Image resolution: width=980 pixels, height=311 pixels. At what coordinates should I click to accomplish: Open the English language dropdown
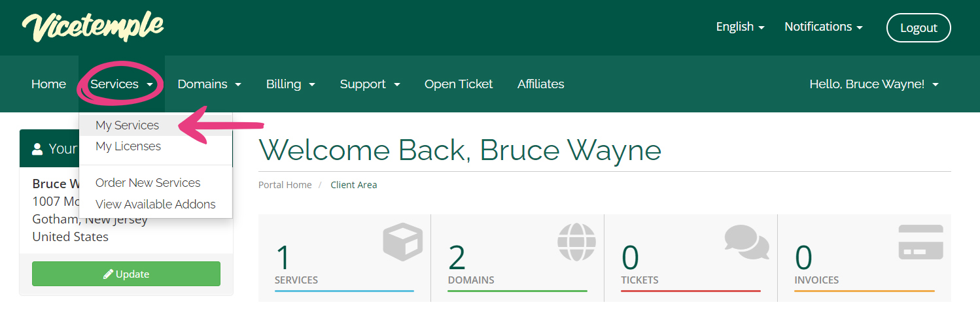[x=741, y=27]
